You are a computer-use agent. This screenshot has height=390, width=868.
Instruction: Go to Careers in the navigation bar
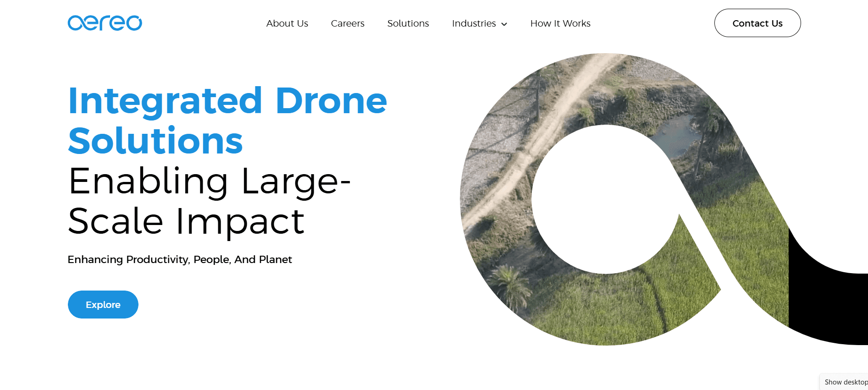coord(348,23)
